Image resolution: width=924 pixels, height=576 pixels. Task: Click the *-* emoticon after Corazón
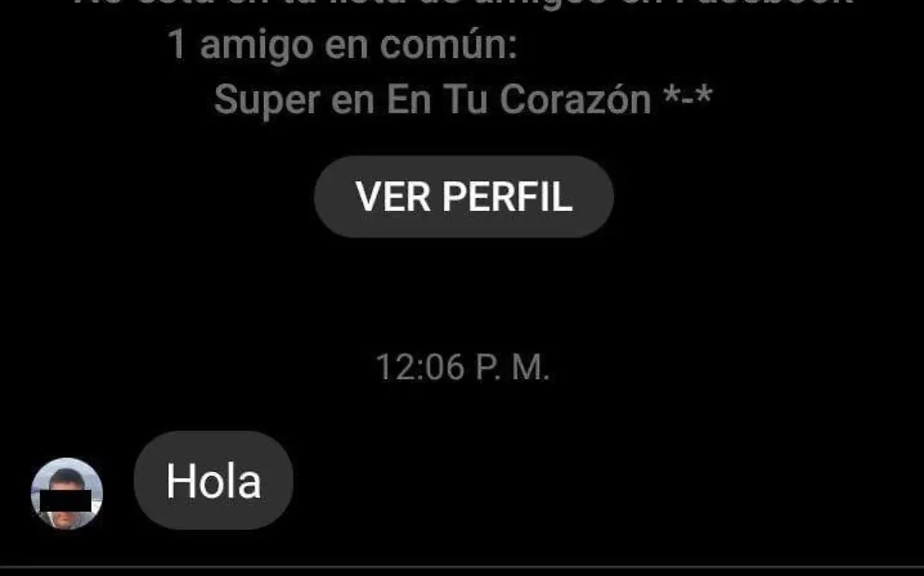pos(687,100)
